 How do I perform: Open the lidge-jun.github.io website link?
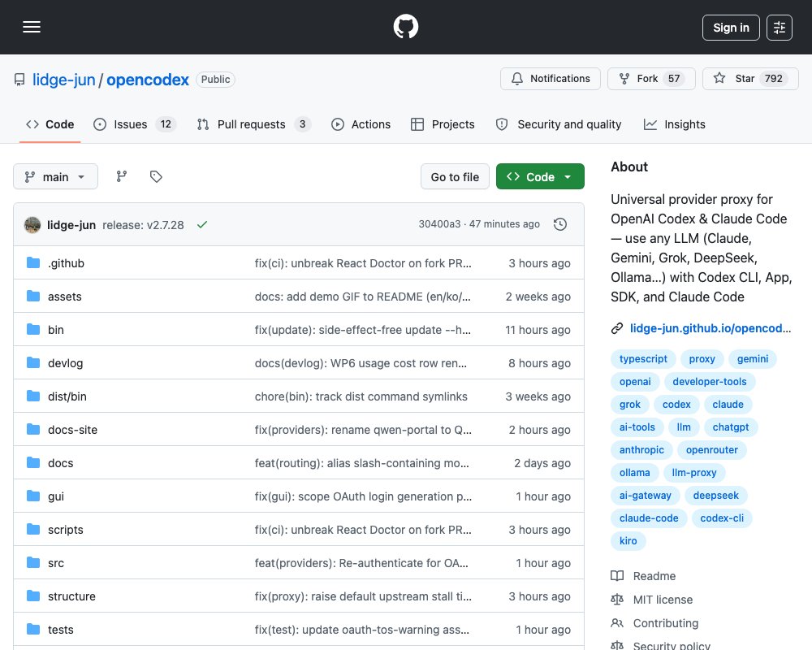[x=710, y=328]
